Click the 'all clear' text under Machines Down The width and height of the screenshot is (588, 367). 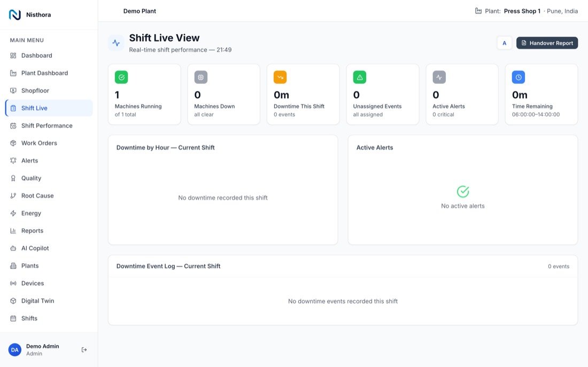point(204,115)
